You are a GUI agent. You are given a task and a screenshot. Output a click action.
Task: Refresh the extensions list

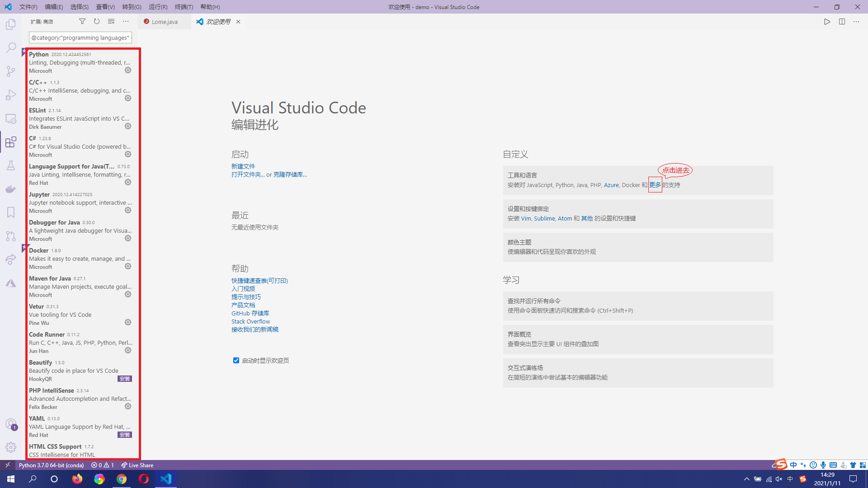[97, 21]
